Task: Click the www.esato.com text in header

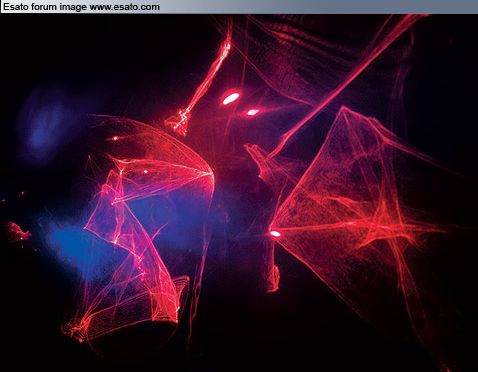Action: pos(125,6)
